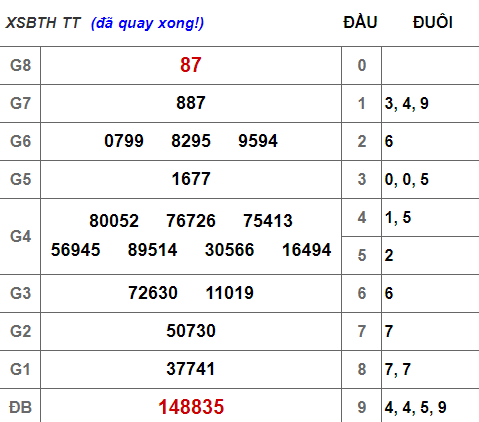This screenshot has width=479, height=422.
Task: Select the G6 prize label
Action: point(20,141)
